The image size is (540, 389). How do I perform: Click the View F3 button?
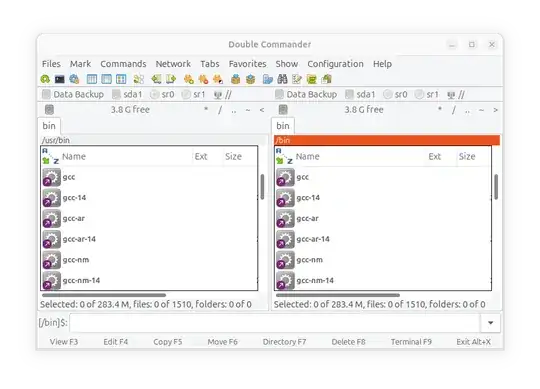[x=64, y=342]
